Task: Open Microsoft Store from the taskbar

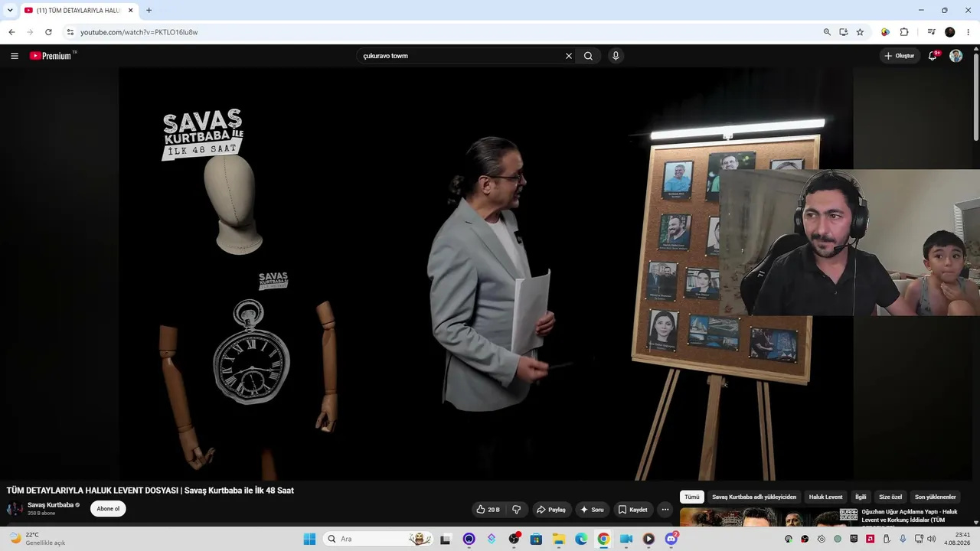Action: [536, 539]
